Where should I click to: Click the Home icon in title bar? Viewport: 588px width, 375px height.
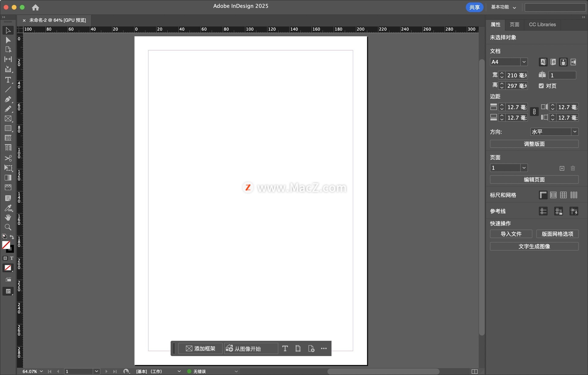[36, 7]
